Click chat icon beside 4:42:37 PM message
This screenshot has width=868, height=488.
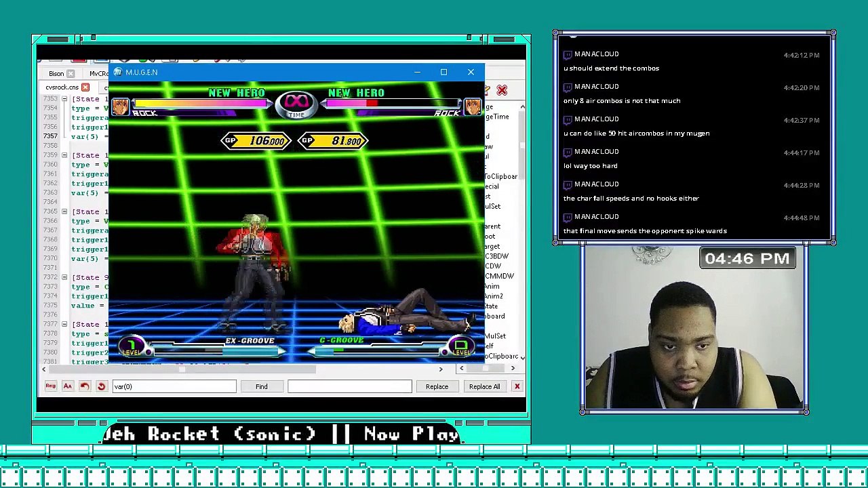[x=568, y=119]
